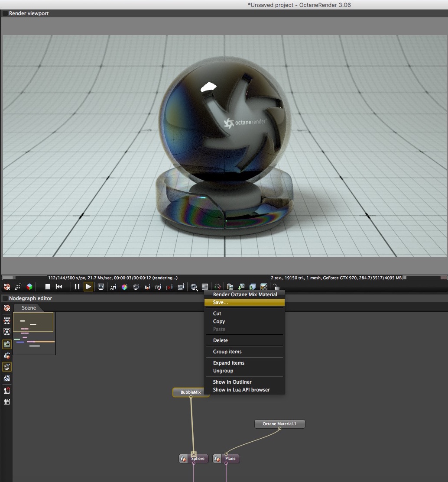Choose Show in Outliner menu entry
The image size is (448, 482).
click(x=244, y=382)
